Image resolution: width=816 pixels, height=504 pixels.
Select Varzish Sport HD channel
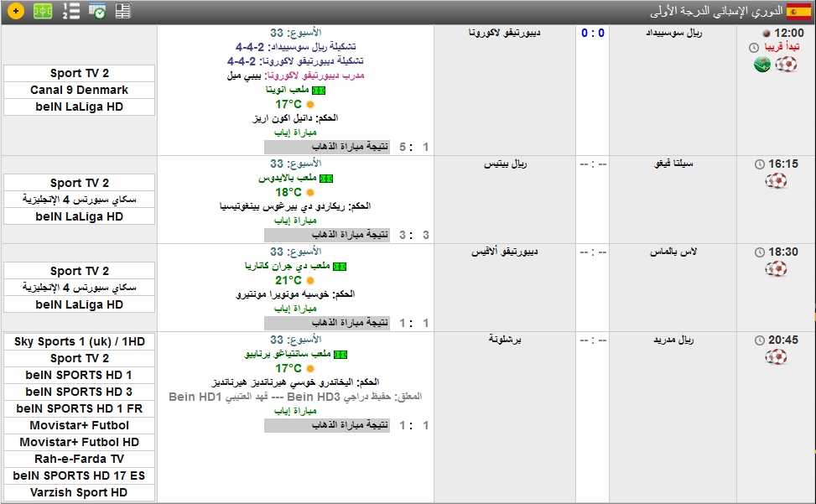tap(79, 492)
